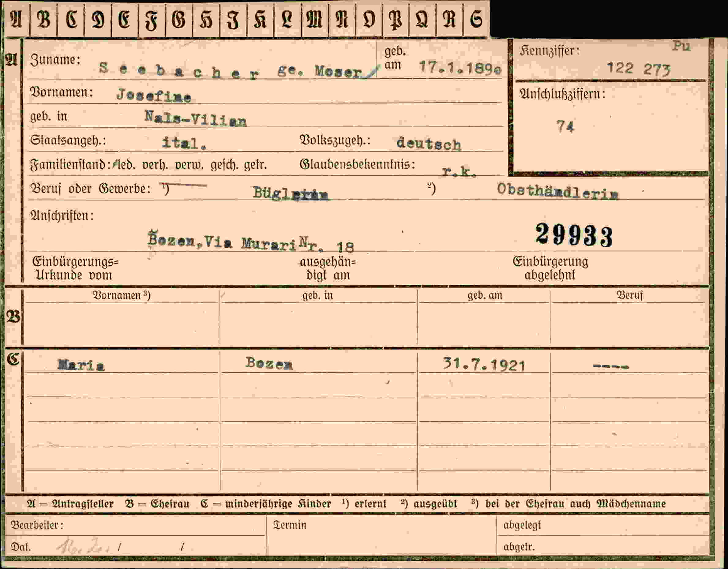Click the Kennziffer number '122 273'
Image resolution: width=728 pixels, height=569 pixels.
coord(638,69)
